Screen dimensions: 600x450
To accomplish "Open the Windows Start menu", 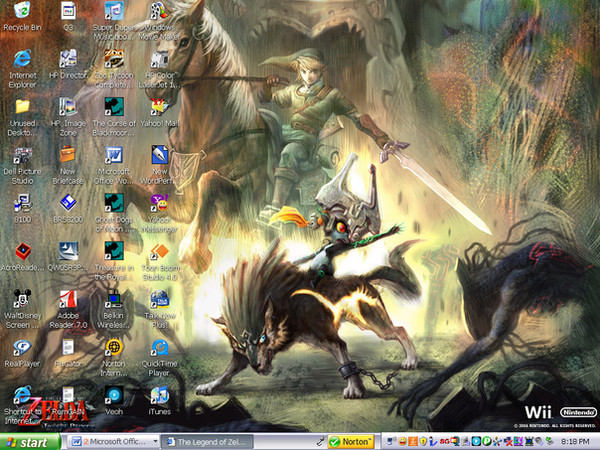I will point(29,442).
